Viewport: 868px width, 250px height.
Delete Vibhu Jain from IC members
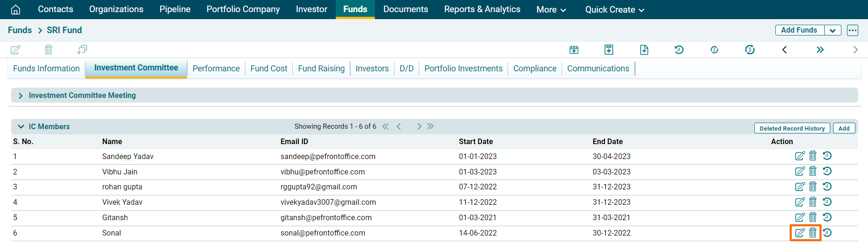point(813,172)
